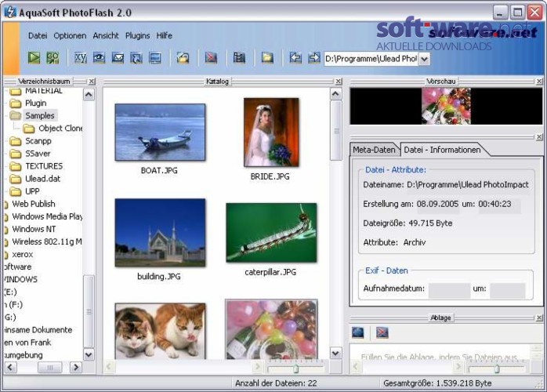Adjust the Ablage thumbnail size slider
Screen dimensions: 547x392
pos(497,368)
